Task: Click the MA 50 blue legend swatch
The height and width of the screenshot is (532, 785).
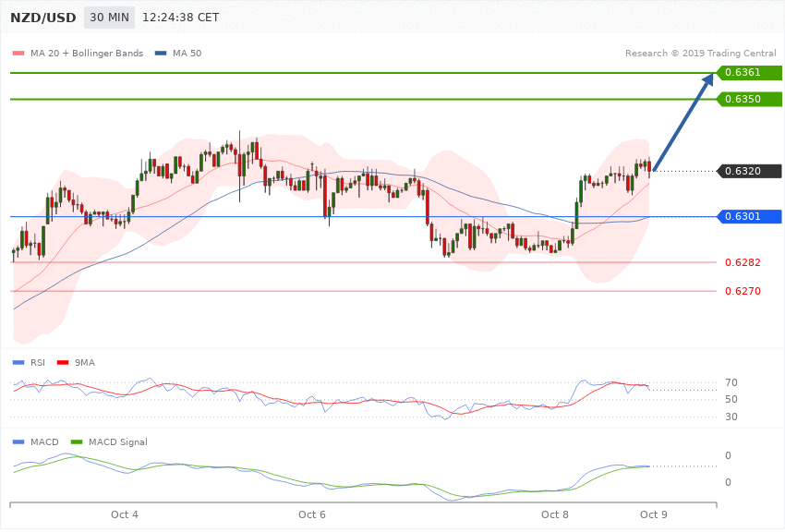Action: point(161,53)
